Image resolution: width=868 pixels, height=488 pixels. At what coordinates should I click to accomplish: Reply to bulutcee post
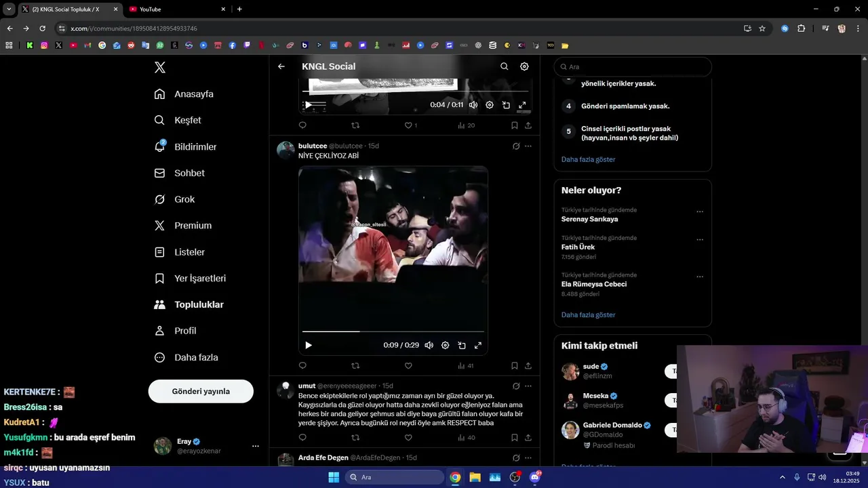tap(302, 366)
